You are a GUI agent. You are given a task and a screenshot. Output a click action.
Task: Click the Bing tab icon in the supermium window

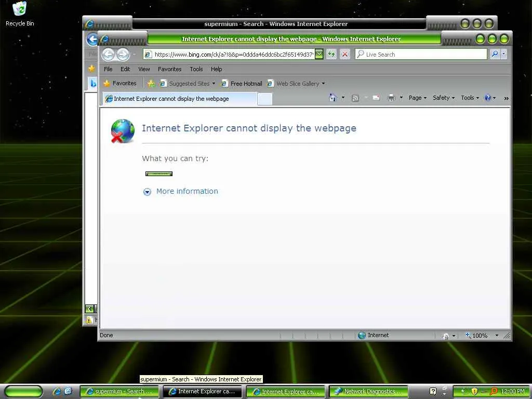pos(94,83)
